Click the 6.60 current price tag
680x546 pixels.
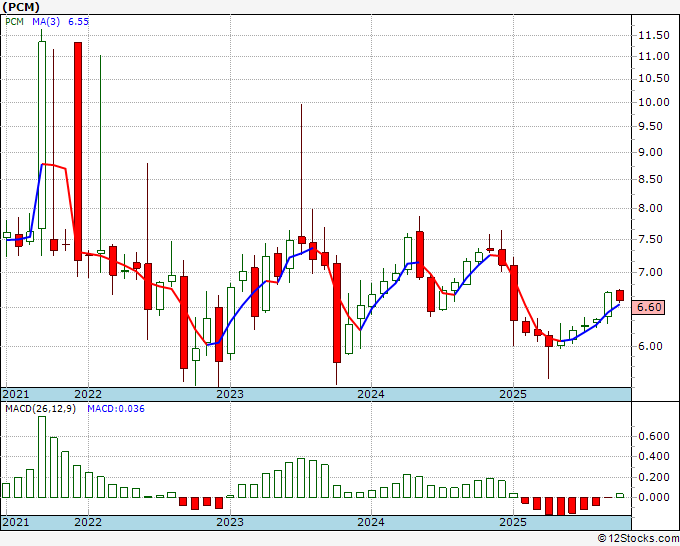(649, 307)
